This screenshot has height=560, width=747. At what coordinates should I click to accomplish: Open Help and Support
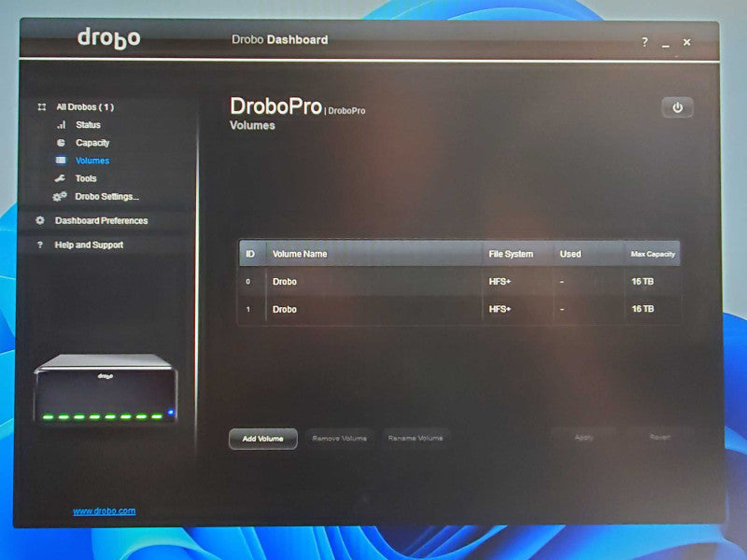(89, 245)
